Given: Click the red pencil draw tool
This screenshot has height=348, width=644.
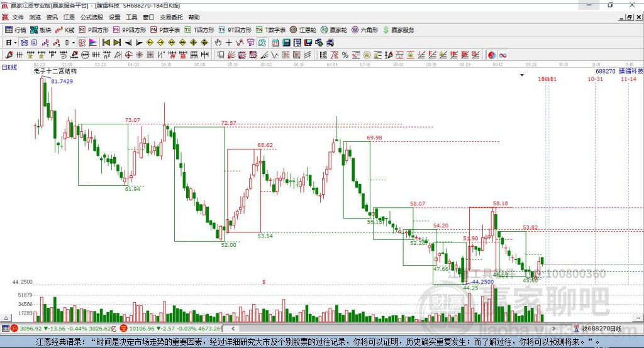Looking at the screenshot, I should pos(9,55).
